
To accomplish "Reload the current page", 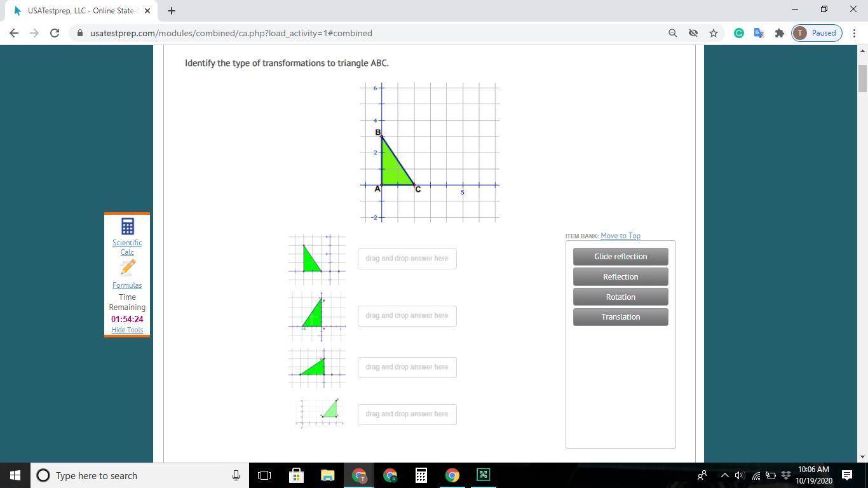I will tap(55, 33).
